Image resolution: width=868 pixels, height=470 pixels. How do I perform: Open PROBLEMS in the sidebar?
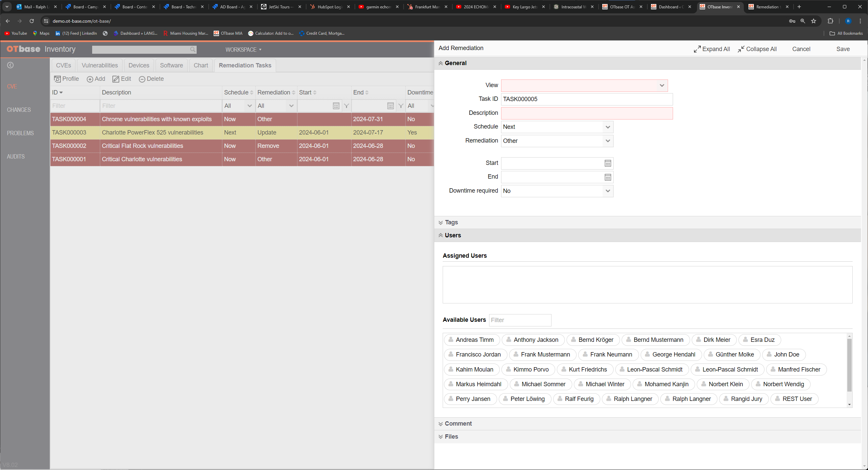click(20, 133)
